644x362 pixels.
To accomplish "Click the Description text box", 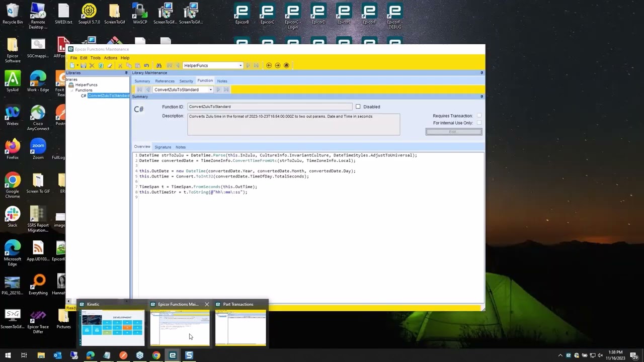I will tap(294, 124).
